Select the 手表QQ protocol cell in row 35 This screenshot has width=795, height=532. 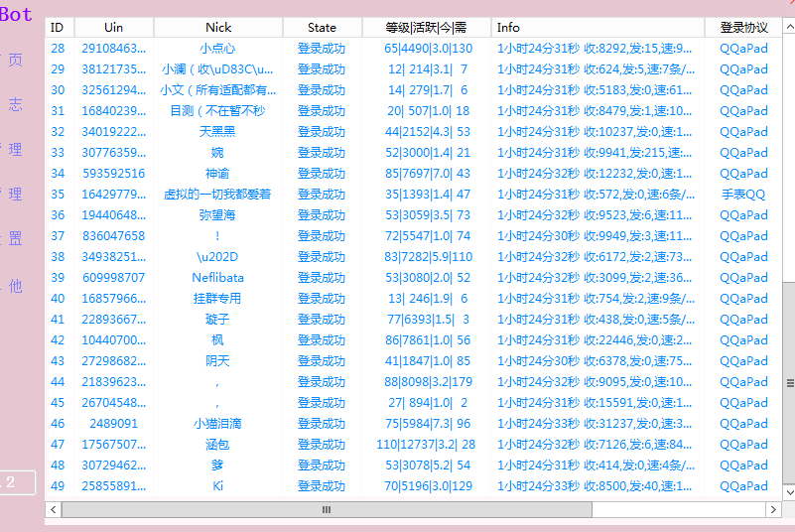point(743,195)
